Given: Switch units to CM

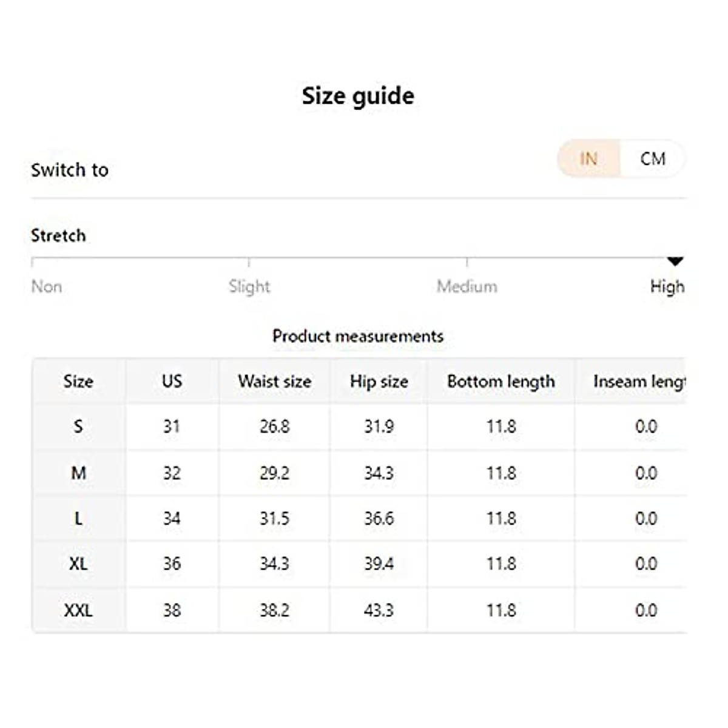Looking at the screenshot, I should tap(653, 159).
